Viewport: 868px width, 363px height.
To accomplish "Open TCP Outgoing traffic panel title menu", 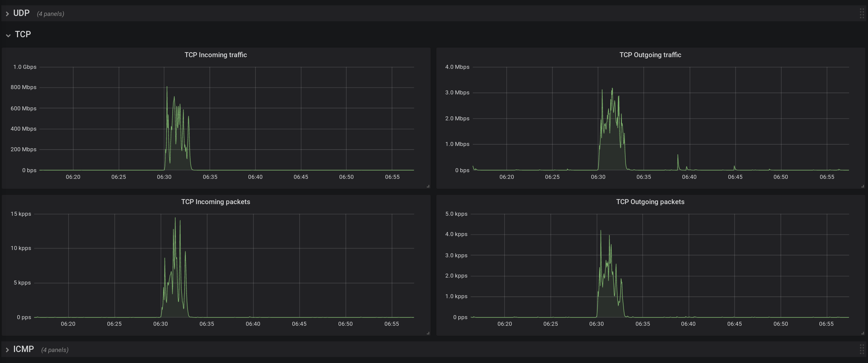I will (x=650, y=55).
